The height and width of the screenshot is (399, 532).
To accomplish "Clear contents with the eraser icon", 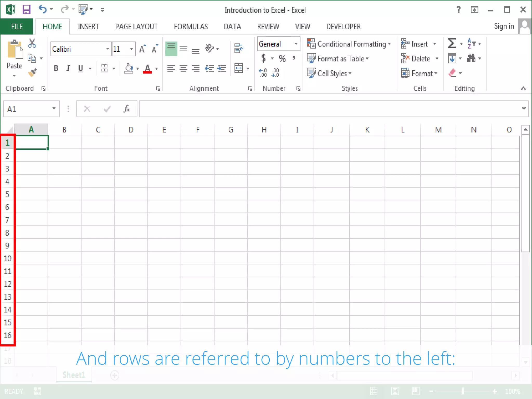I will [x=452, y=73].
